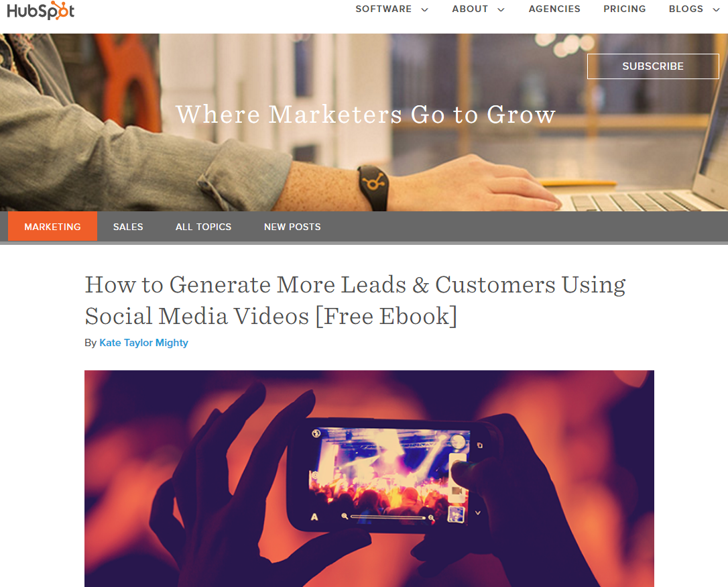
Task: Go to the Agencies page
Action: click(x=554, y=9)
